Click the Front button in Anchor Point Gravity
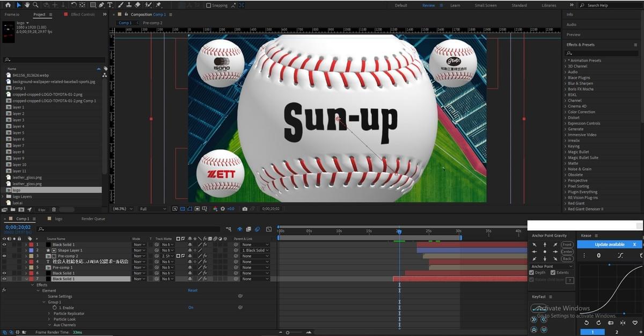 [x=567, y=245]
